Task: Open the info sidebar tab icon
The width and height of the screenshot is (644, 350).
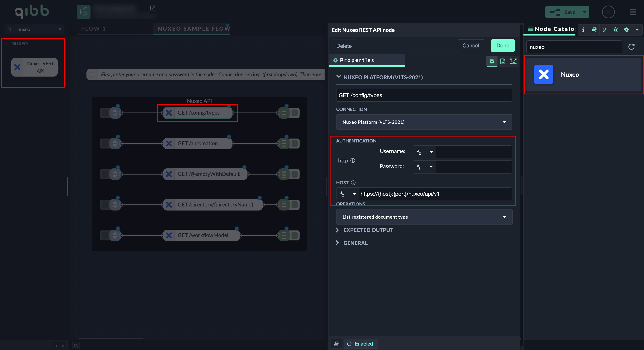Action: pos(583,30)
